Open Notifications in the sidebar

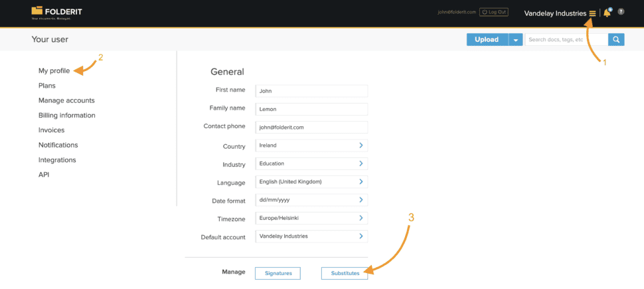coord(58,145)
